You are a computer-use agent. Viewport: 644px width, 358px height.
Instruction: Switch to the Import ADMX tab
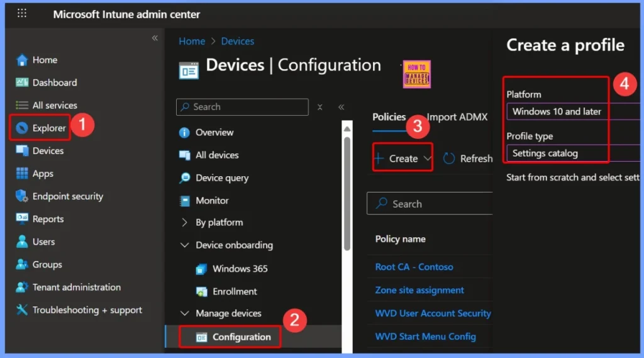(x=457, y=117)
